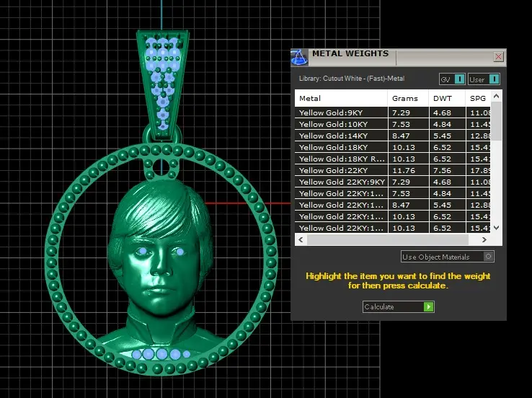Click the horizontal scrollbar left arrow
This screenshot has height=398, width=532.
pyautogui.click(x=301, y=239)
